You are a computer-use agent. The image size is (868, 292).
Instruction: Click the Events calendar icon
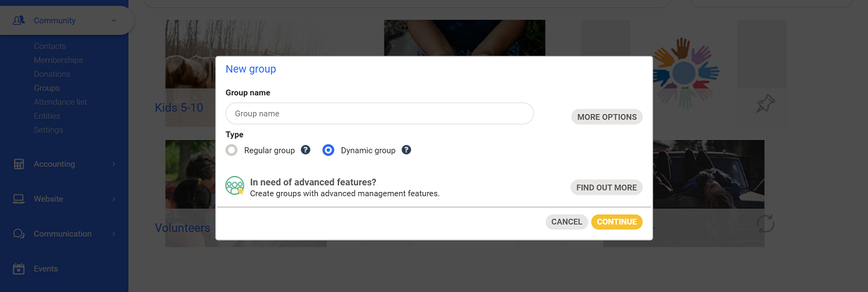(x=19, y=269)
